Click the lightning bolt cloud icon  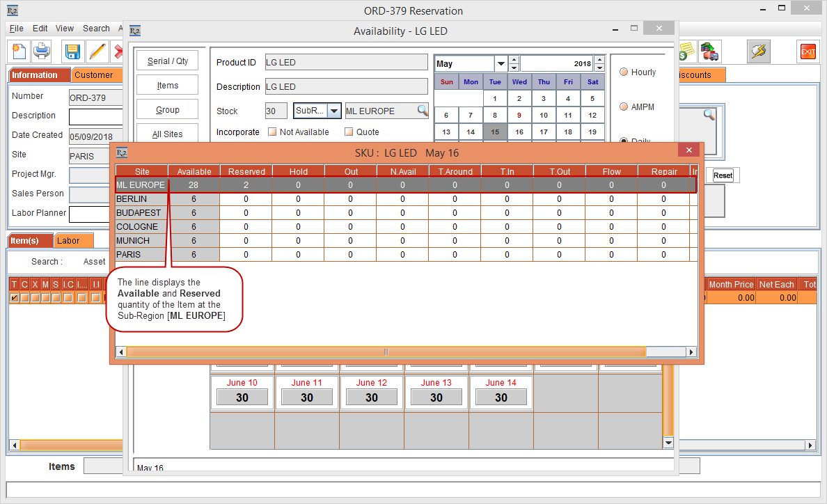coord(758,51)
